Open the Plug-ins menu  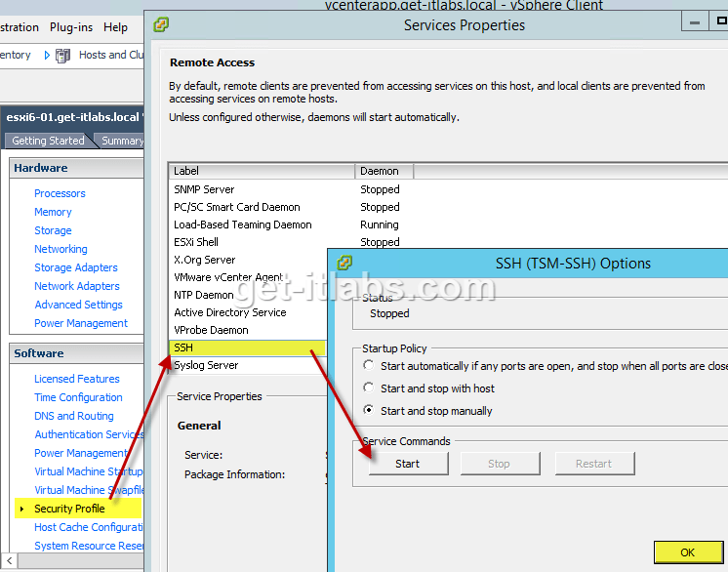click(x=71, y=27)
